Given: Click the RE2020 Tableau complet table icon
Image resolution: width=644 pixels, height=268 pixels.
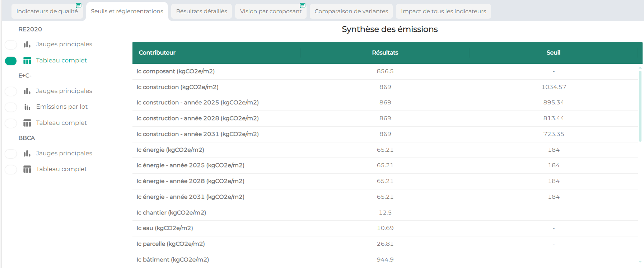Looking at the screenshot, I should (27, 61).
